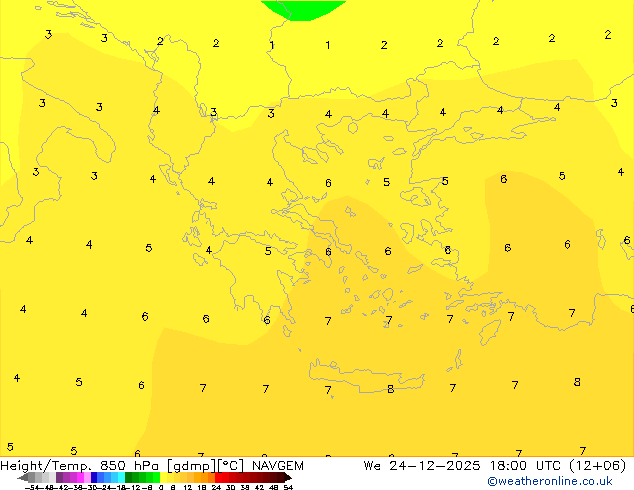Click the (12+06) forecast run label
This screenshot has height=490, width=634.
[598, 466]
